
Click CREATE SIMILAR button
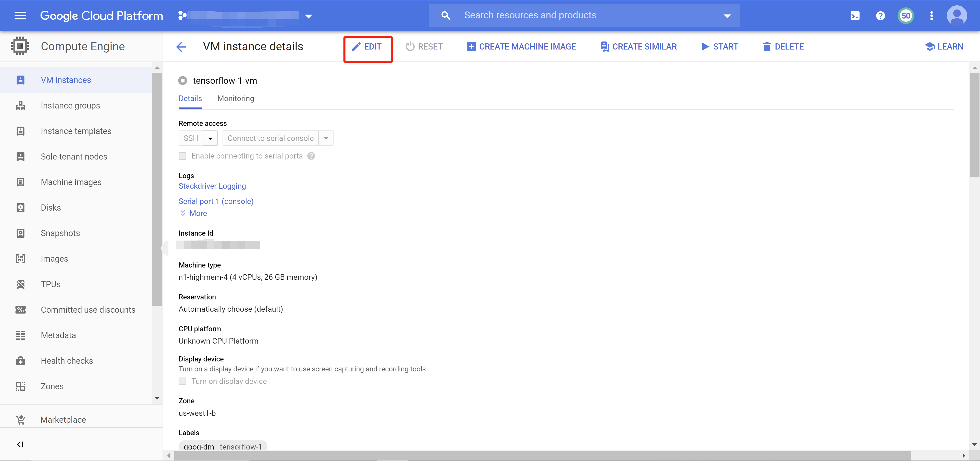[638, 47]
